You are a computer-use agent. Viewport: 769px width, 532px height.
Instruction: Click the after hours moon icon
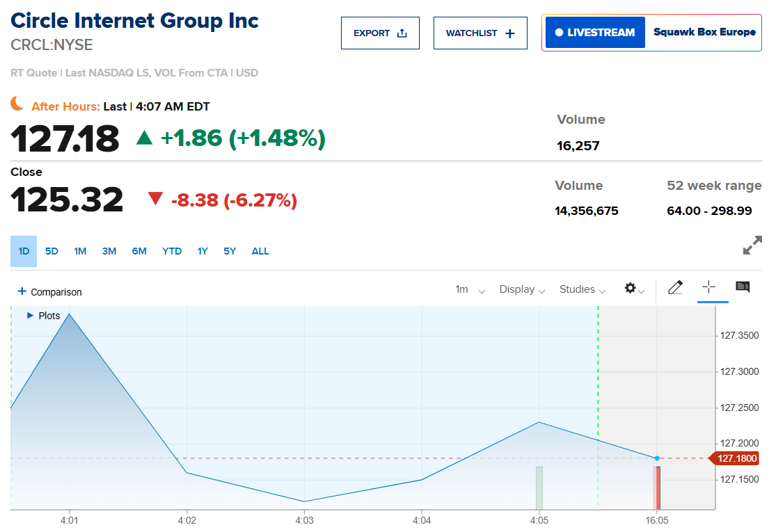pyautogui.click(x=17, y=104)
